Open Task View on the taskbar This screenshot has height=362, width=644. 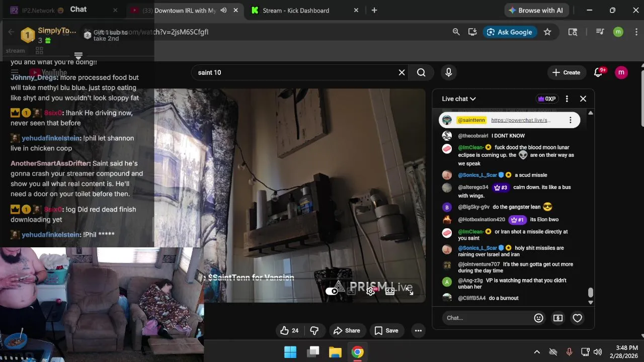pos(313,352)
